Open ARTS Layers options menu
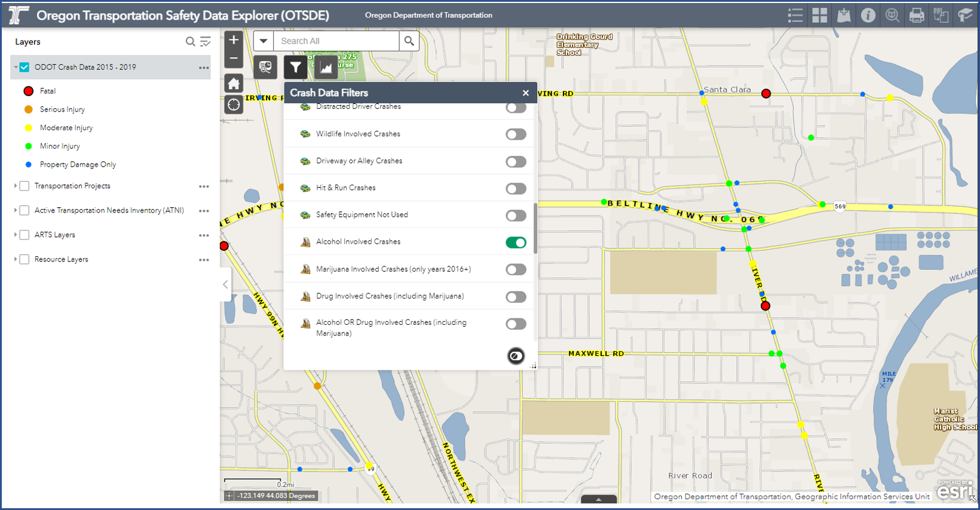980x510 pixels. coord(204,235)
